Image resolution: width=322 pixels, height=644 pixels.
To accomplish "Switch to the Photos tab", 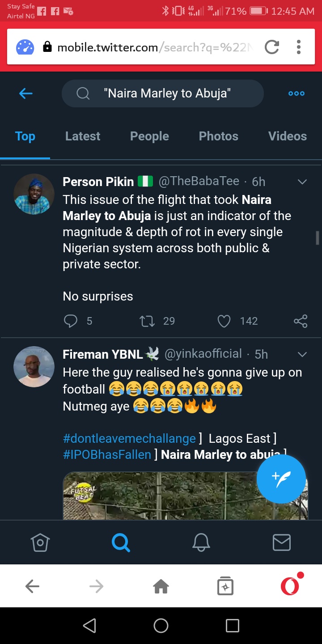I will pyautogui.click(x=218, y=136).
